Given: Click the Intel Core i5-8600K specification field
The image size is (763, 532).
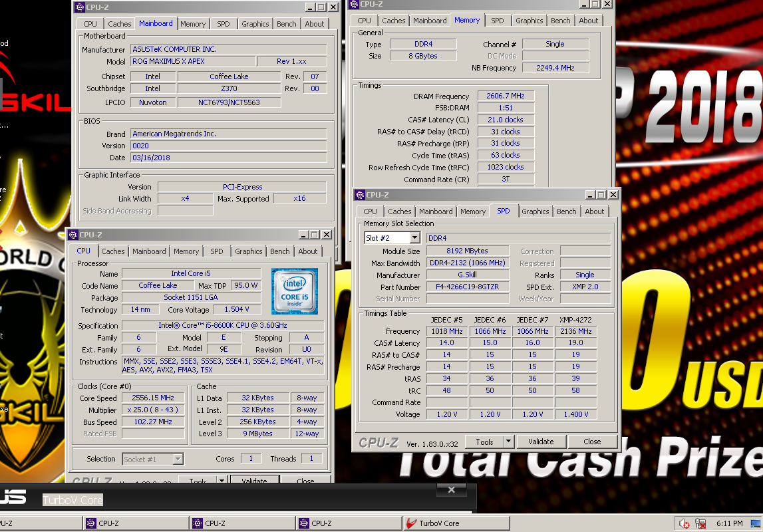Looking at the screenshot, I should 223,325.
